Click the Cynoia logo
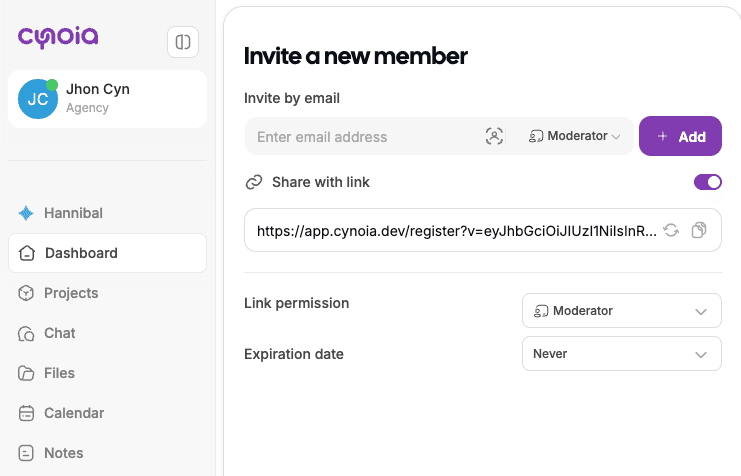This screenshot has height=476, width=741. coord(58,38)
